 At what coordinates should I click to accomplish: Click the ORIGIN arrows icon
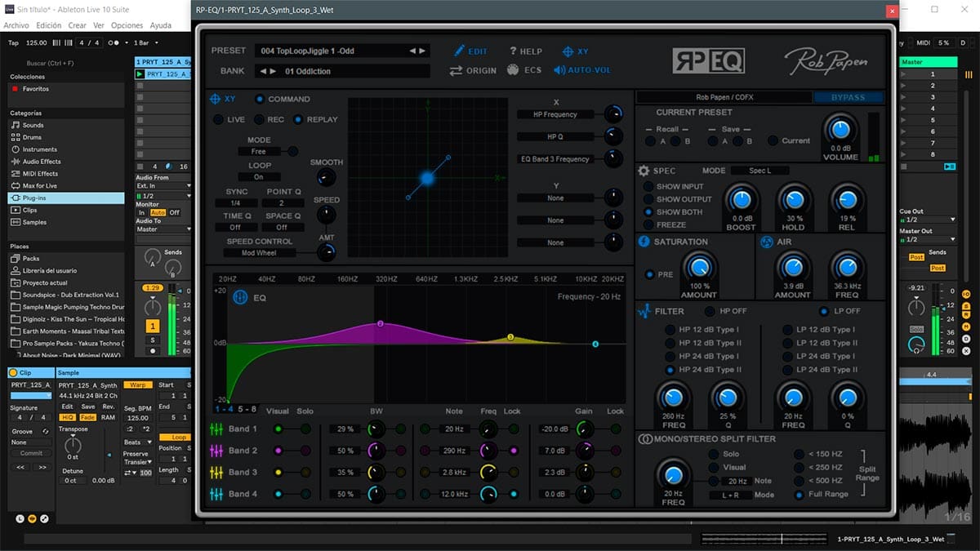tap(456, 71)
